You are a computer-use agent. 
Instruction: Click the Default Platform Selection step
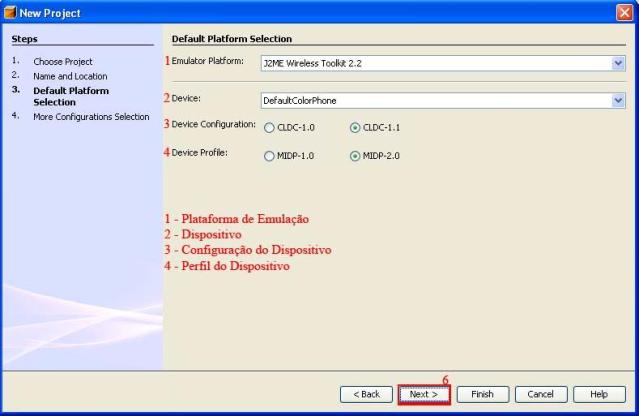[71, 96]
